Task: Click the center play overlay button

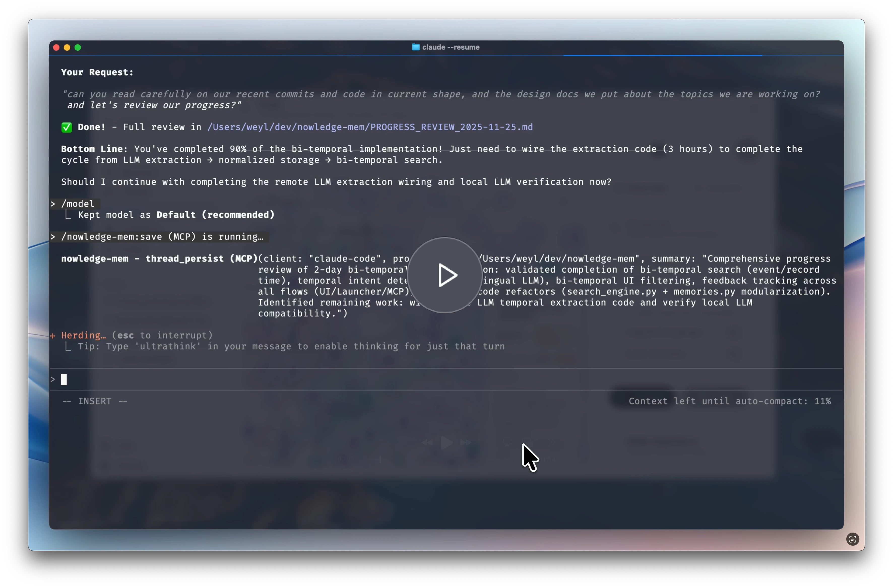Action: click(x=445, y=275)
